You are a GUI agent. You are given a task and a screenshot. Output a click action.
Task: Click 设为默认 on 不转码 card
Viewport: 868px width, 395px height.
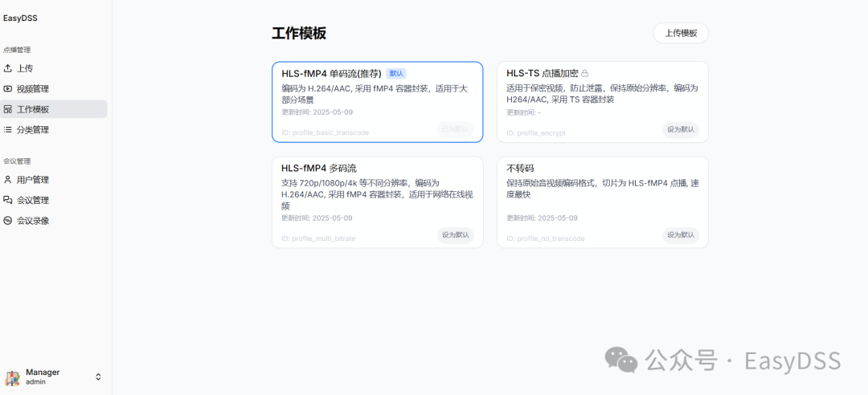681,235
